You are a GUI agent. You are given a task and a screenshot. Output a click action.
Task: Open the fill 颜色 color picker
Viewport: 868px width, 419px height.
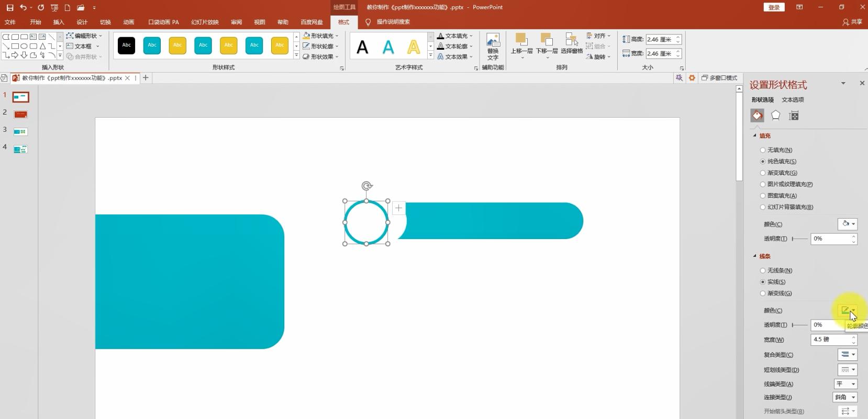tap(848, 224)
